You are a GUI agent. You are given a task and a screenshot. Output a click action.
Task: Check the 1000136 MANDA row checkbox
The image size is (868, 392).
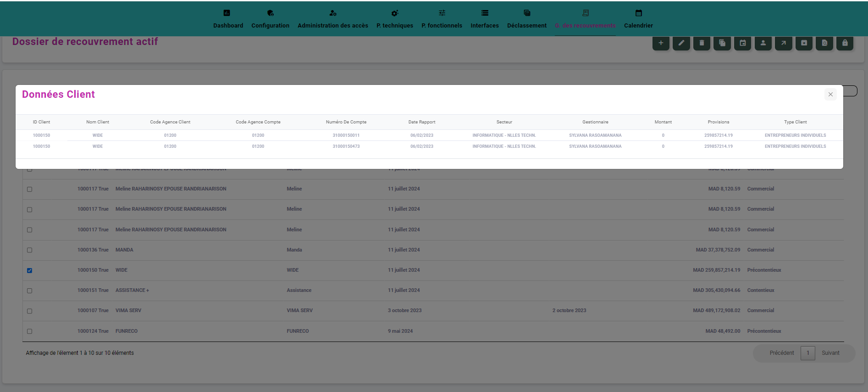(x=30, y=250)
